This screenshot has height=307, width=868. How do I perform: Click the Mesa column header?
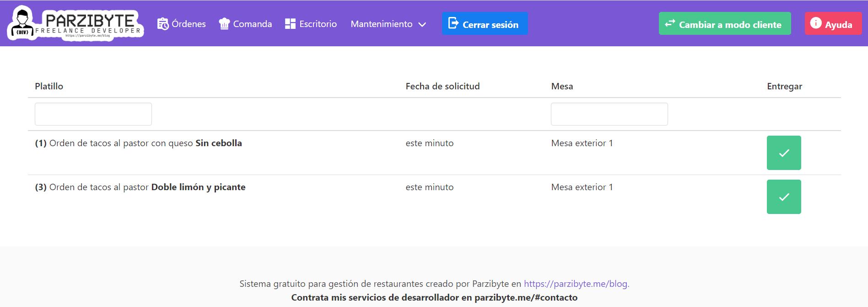coord(562,86)
